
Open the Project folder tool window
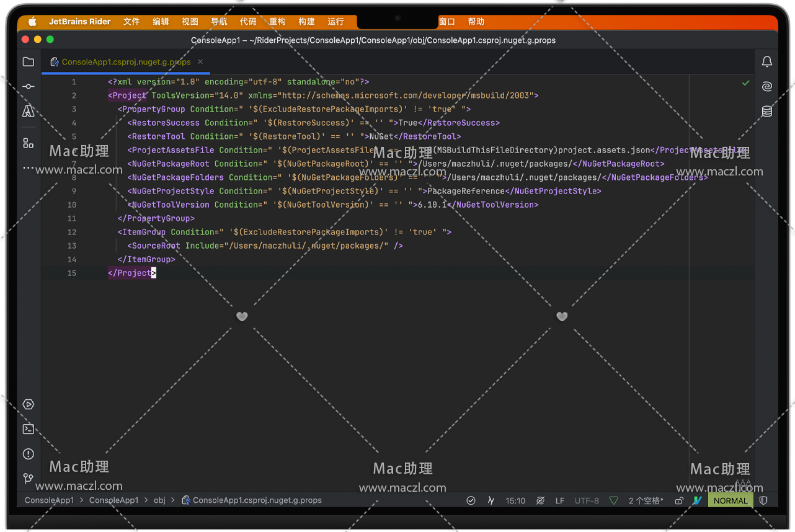29,62
